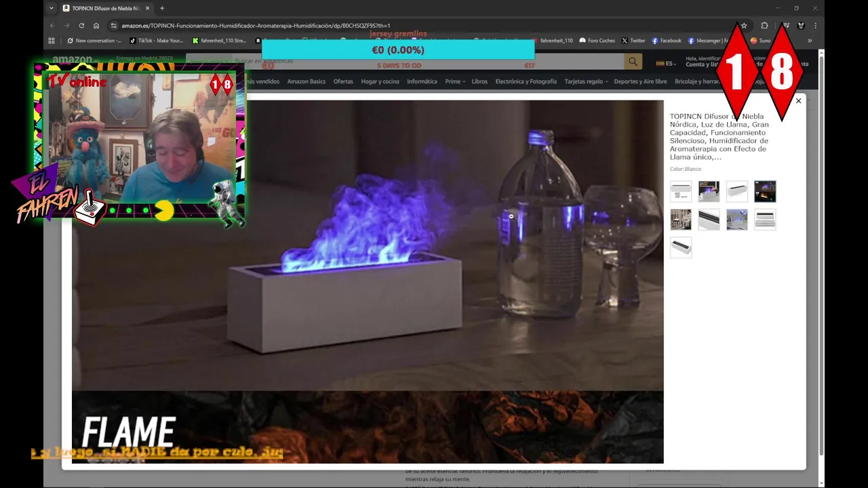Open Chrome home page icon

tap(96, 26)
